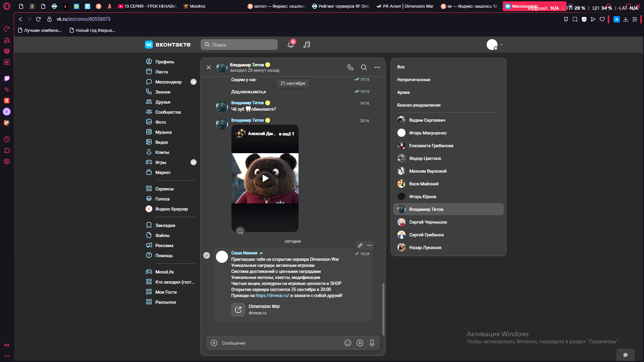Record a video message

360,343
